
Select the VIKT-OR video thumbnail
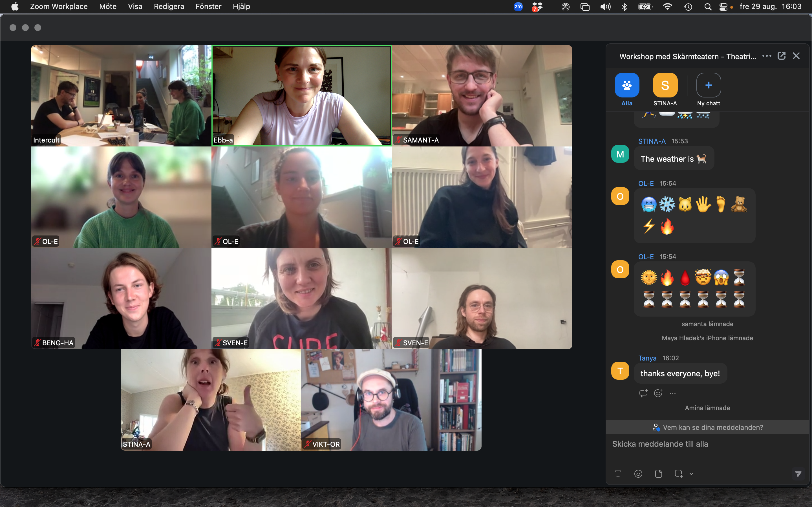coord(391,400)
